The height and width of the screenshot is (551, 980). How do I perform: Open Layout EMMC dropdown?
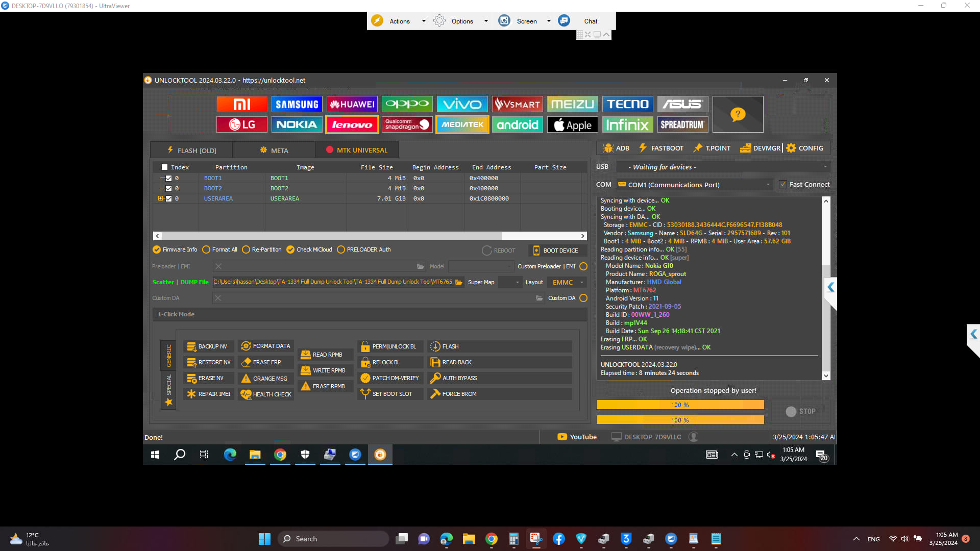coord(567,282)
